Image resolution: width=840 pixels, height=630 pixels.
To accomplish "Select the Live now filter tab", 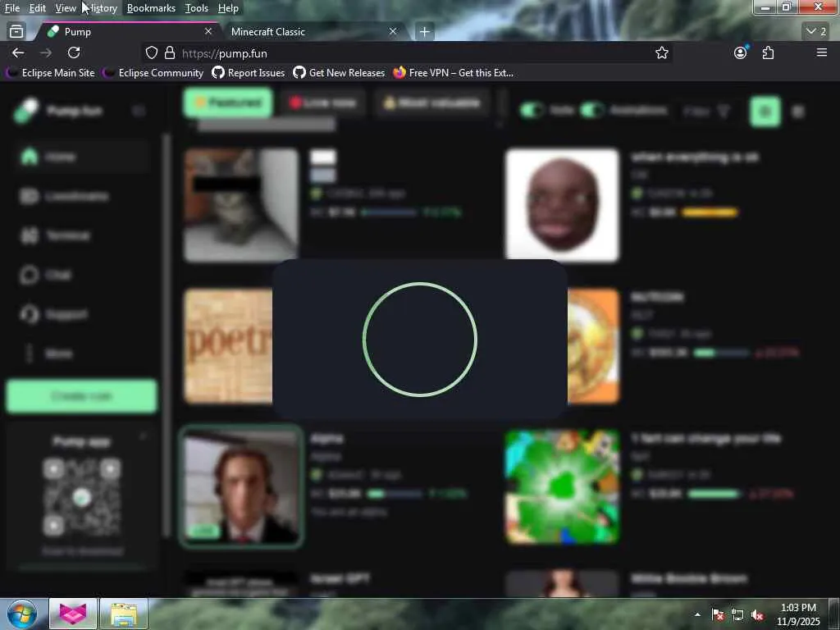I will pos(322,103).
